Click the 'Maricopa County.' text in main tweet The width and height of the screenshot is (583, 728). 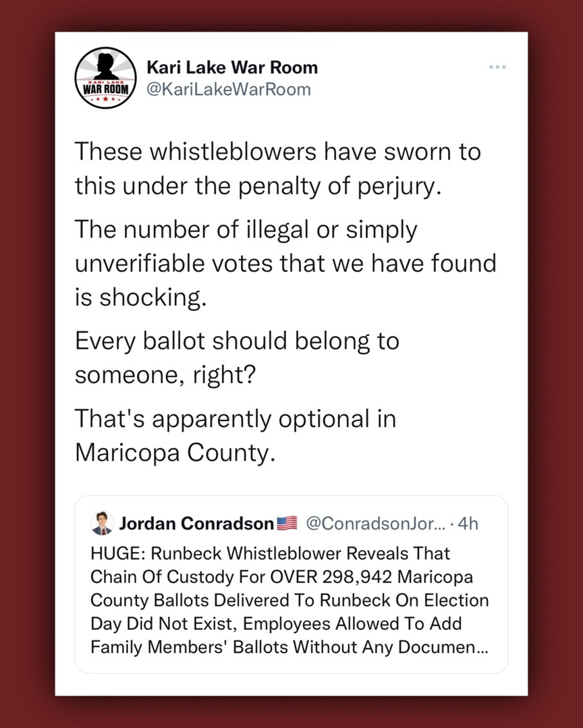point(175,451)
